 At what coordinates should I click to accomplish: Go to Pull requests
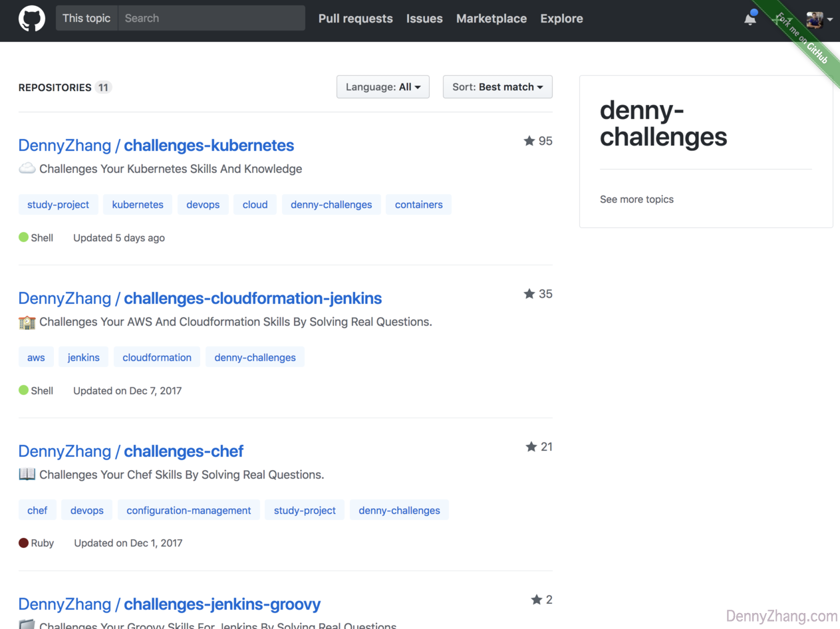(356, 19)
